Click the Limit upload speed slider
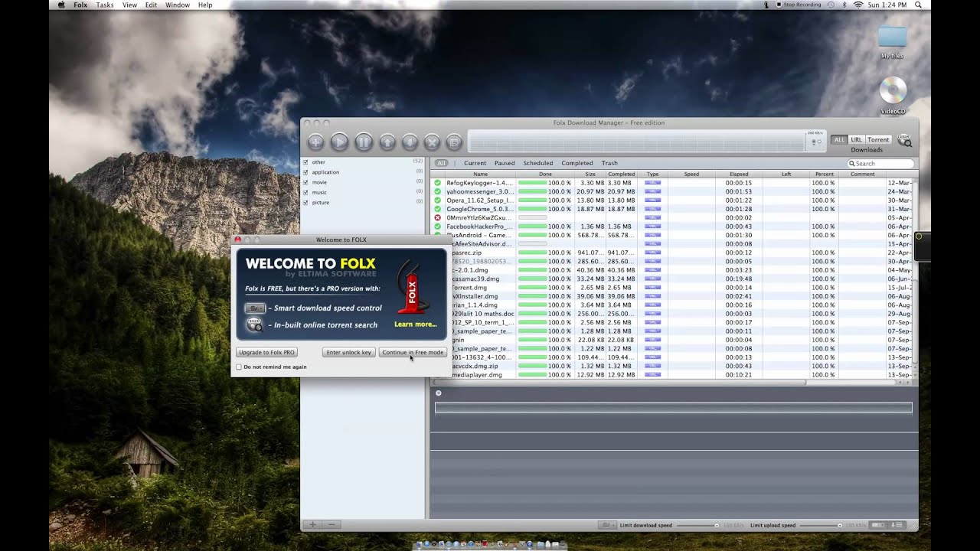Image resolution: width=980 pixels, height=551 pixels. pos(822,526)
